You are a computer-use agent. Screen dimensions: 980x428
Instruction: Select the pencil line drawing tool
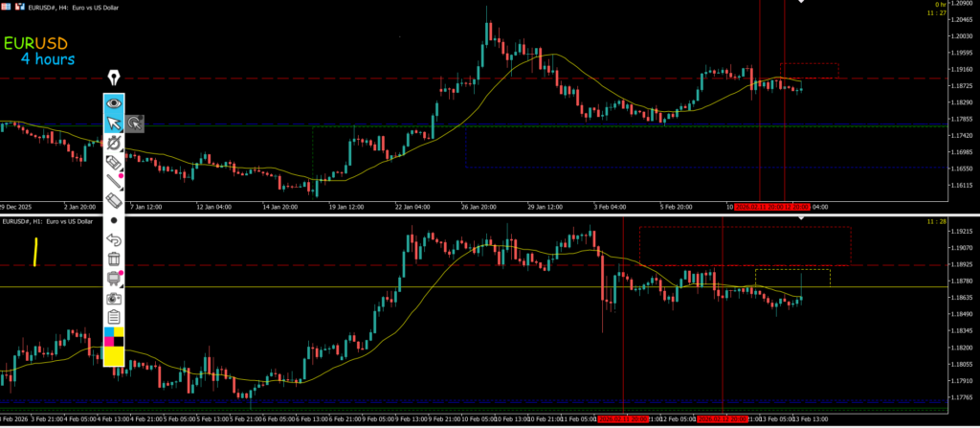coord(114,181)
